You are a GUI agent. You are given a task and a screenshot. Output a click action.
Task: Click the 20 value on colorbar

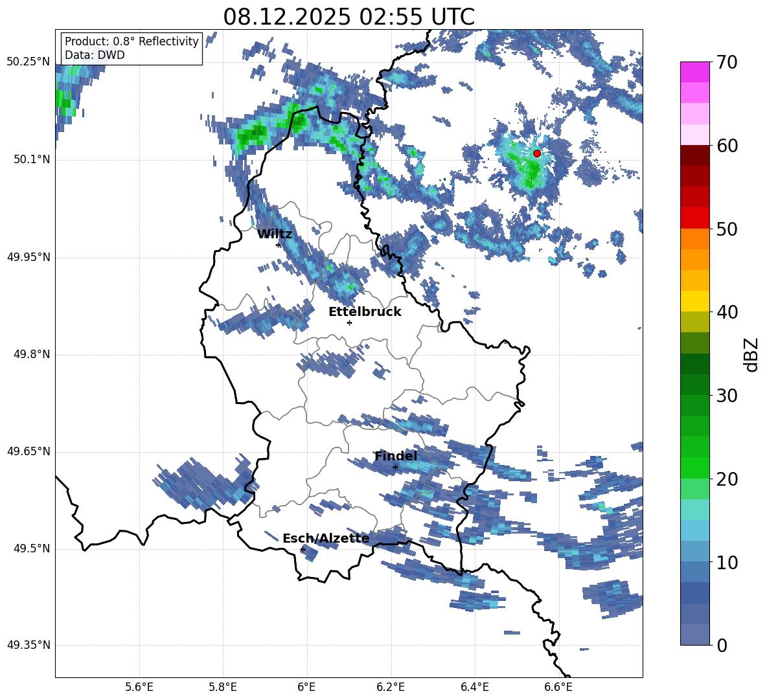(x=727, y=479)
